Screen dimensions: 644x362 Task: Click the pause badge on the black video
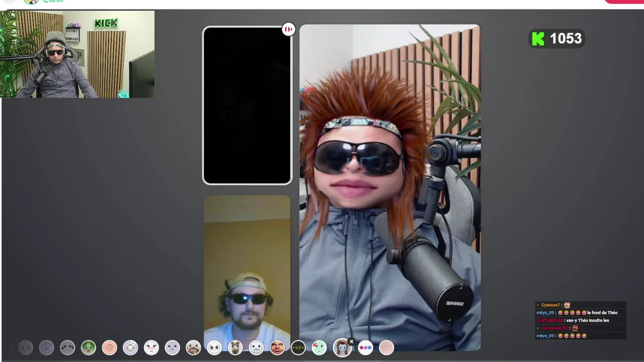[x=288, y=29]
